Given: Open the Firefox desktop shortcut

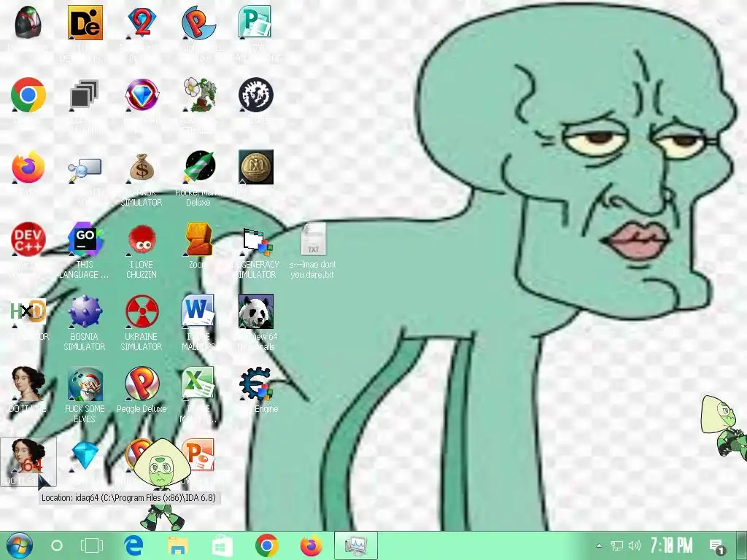Looking at the screenshot, I should [28, 167].
